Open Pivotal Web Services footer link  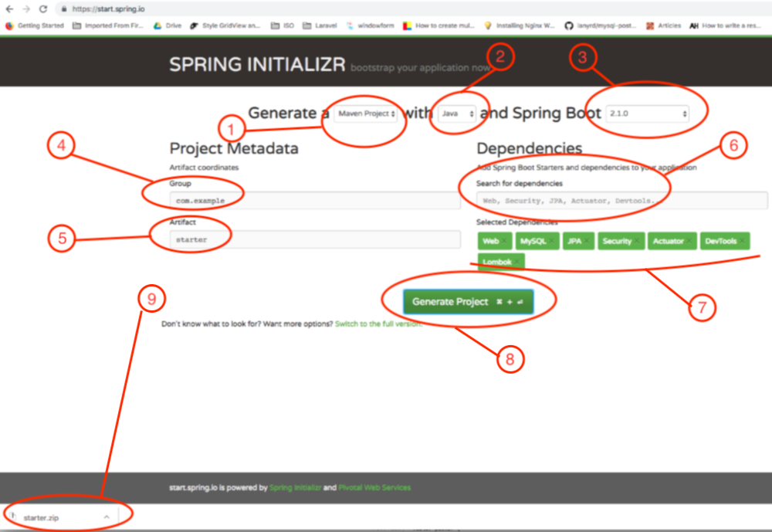(374, 488)
